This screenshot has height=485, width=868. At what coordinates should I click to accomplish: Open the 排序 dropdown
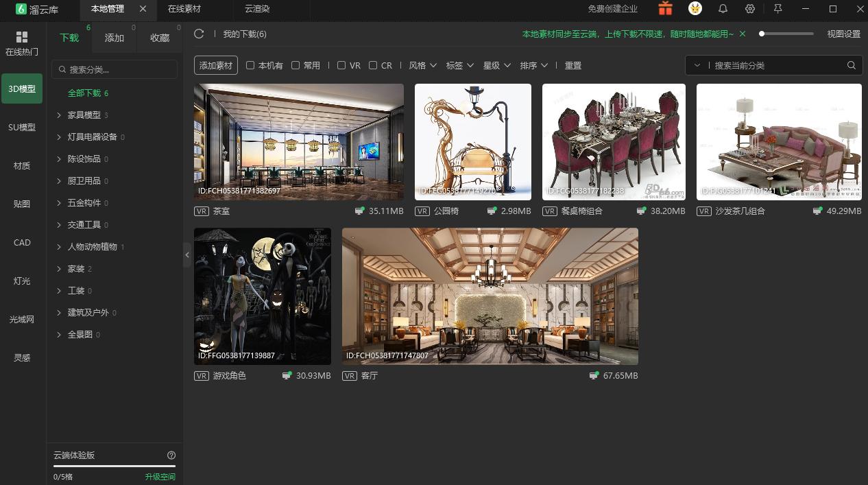(x=533, y=65)
